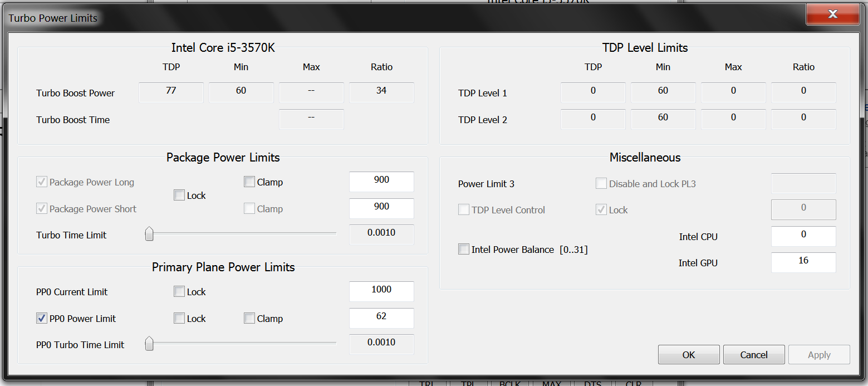Select TDP Level 1 Ratio value
Image resolution: width=868 pixels, height=386 pixels.
click(803, 92)
